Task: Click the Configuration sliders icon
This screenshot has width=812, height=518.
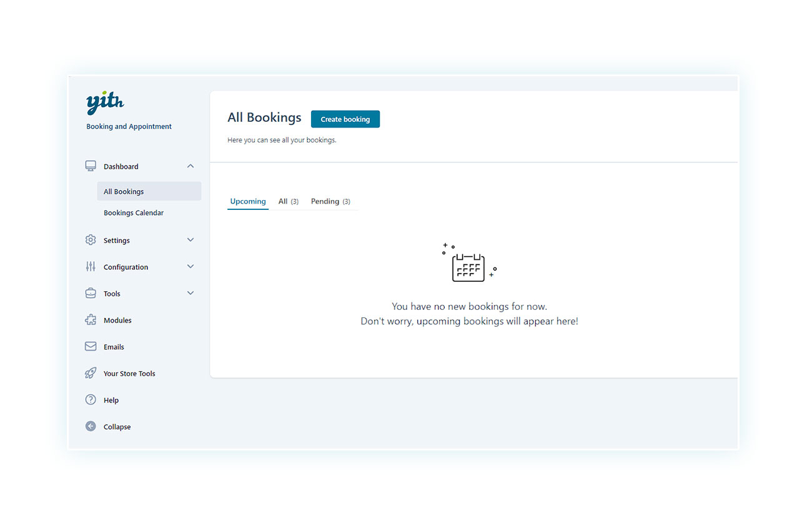Action: 91,267
